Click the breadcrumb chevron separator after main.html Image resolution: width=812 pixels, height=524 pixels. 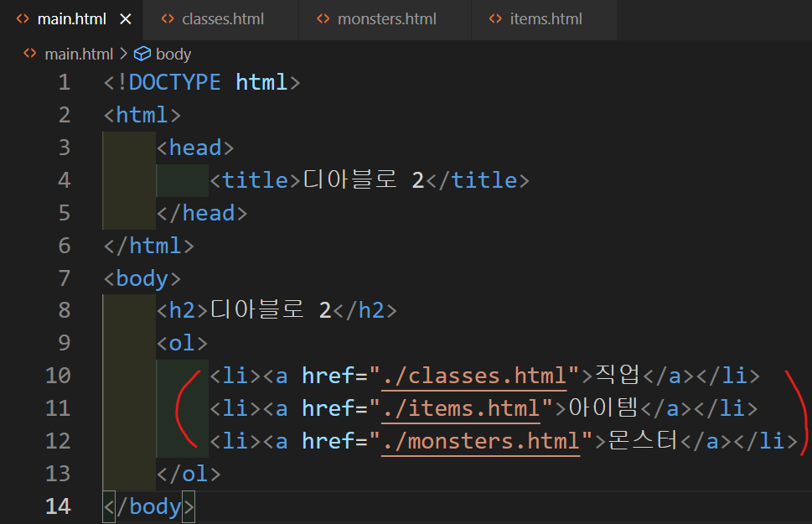(123, 54)
